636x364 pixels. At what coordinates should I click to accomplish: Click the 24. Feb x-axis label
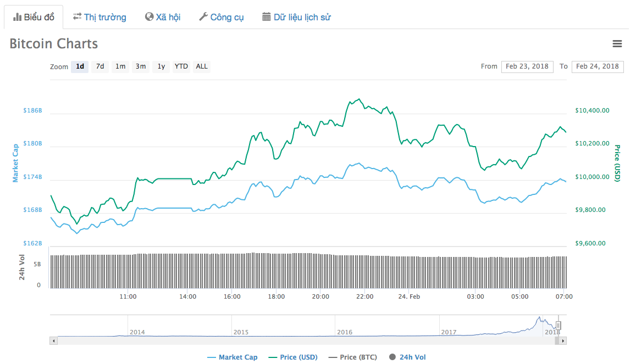pos(409,296)
